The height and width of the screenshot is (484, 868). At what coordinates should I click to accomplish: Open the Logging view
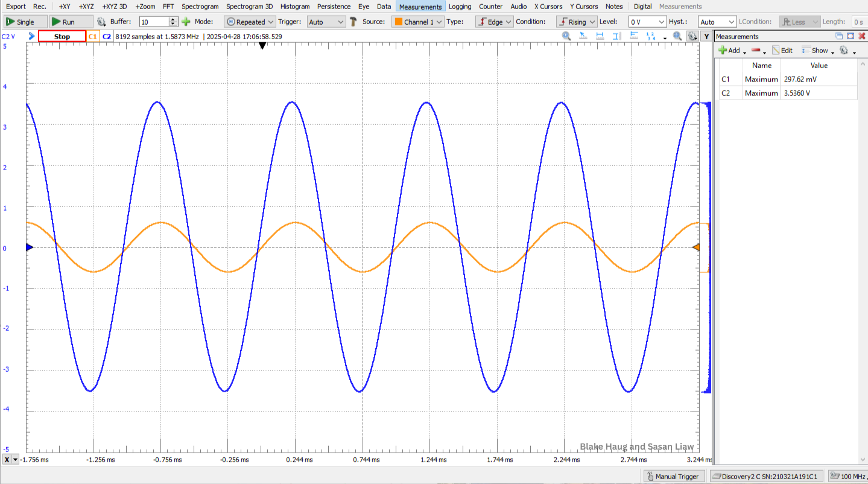tap(460, 6)
